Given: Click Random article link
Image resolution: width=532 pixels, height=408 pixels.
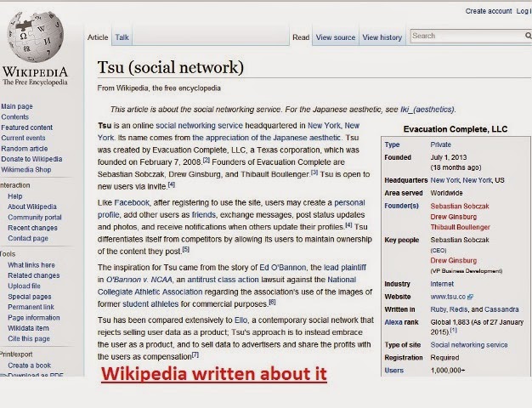Looking at the screenshot, I should point(25,149).
